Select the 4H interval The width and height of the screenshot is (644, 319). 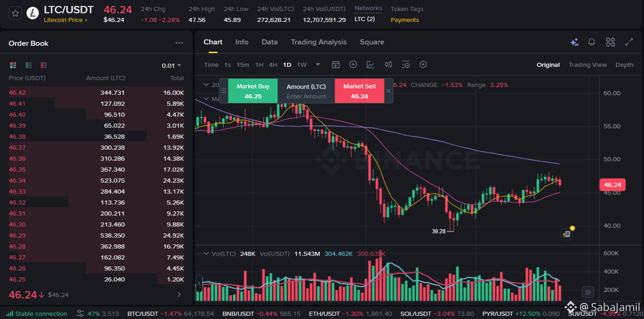coord(273,65)
